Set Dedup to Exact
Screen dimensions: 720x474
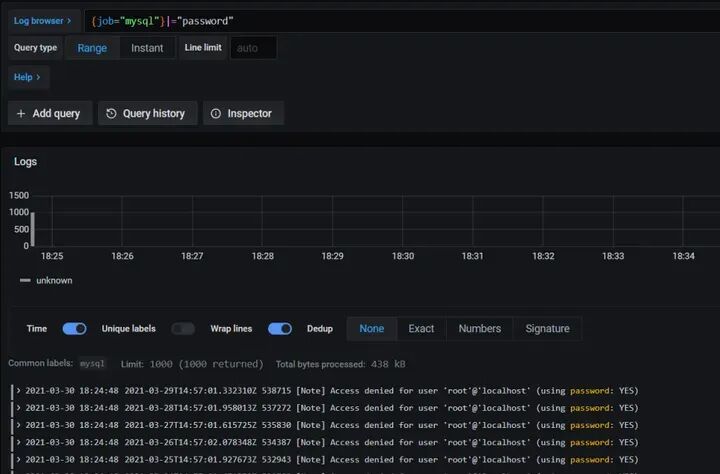coord(421,329)
